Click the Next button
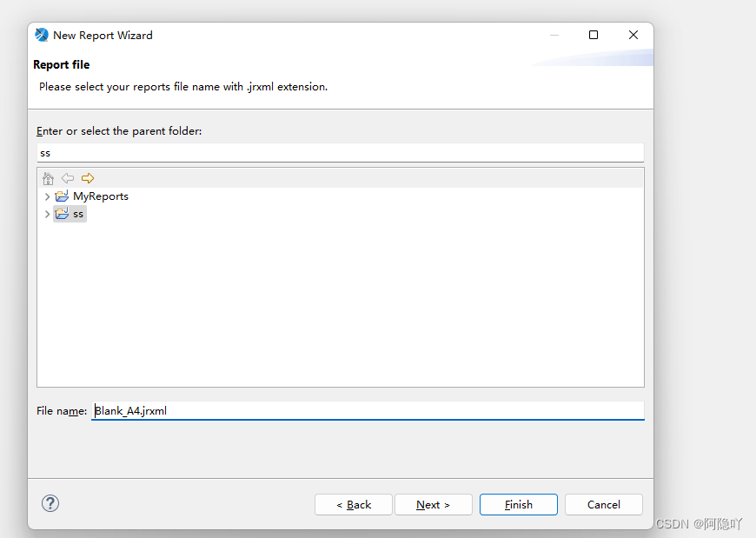The width and height of the screenshot is (756, 538). (433, 504)
